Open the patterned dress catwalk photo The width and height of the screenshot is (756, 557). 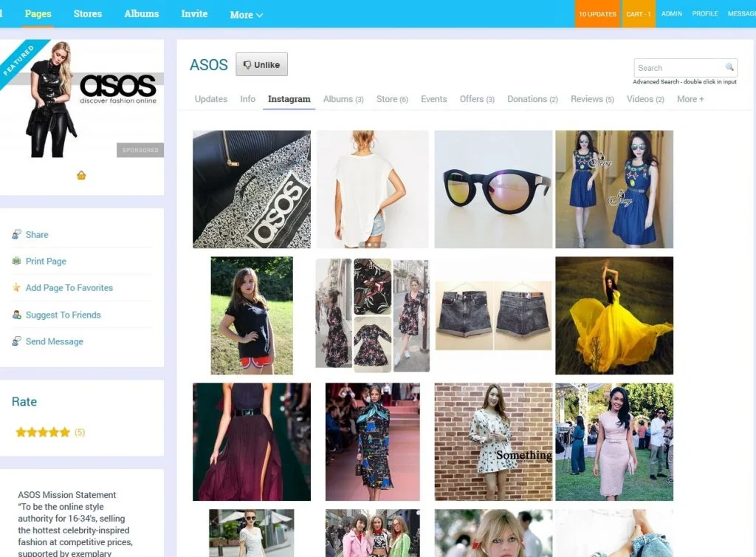(373, 442)
